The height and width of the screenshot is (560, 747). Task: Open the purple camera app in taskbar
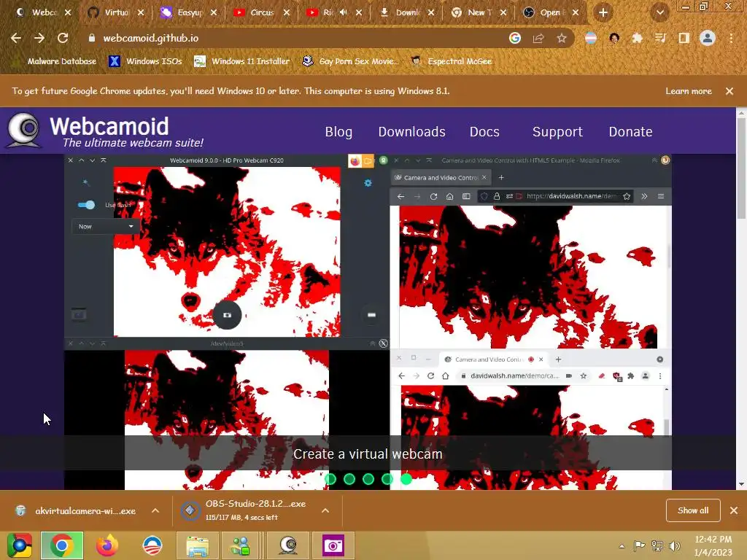coord(333,545)
